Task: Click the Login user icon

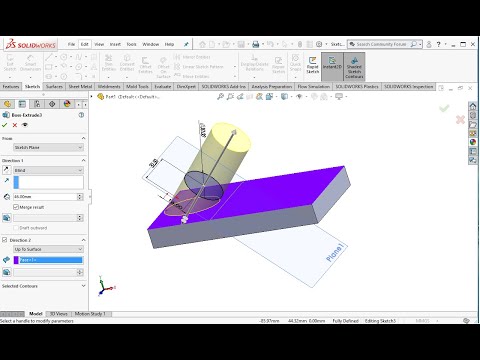Action: click(x=429, y=44)
